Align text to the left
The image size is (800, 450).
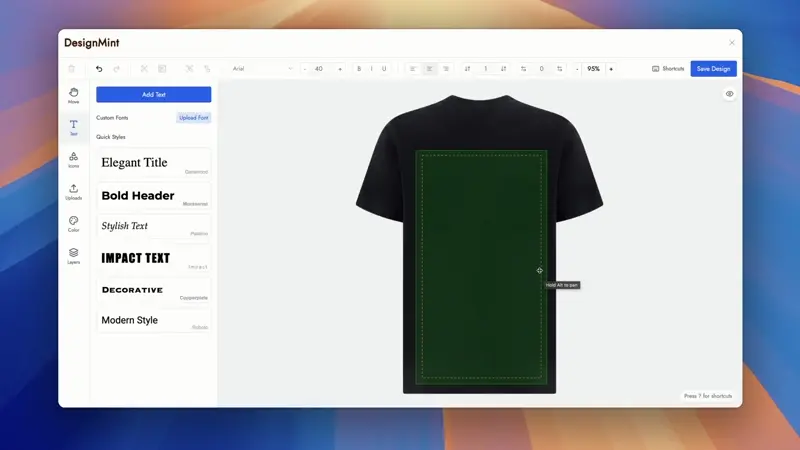coord(413,68)
